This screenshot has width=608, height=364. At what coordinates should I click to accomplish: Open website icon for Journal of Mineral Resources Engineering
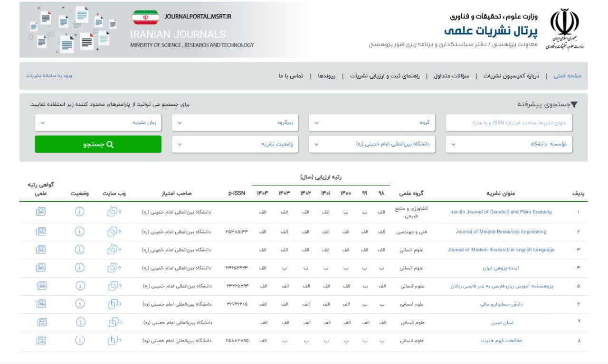[114, 232]
